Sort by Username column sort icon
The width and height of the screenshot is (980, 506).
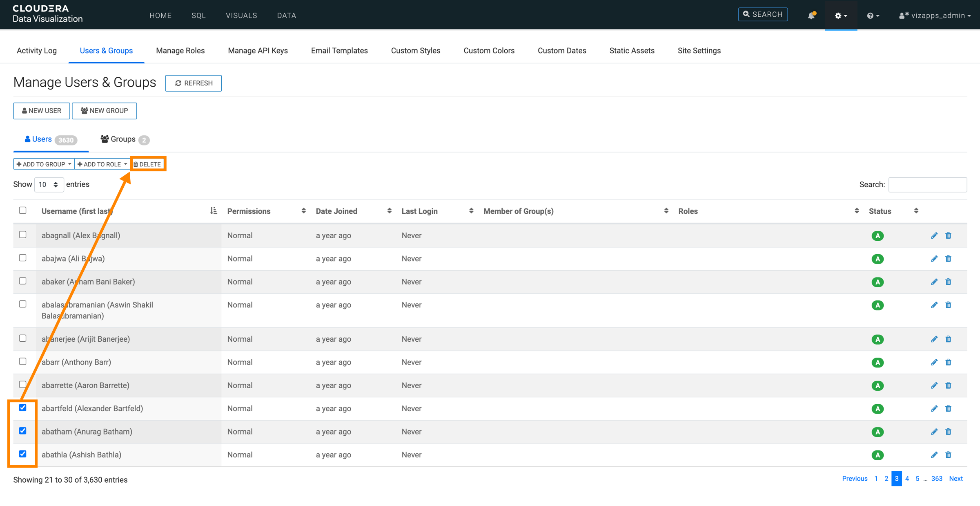214,211
